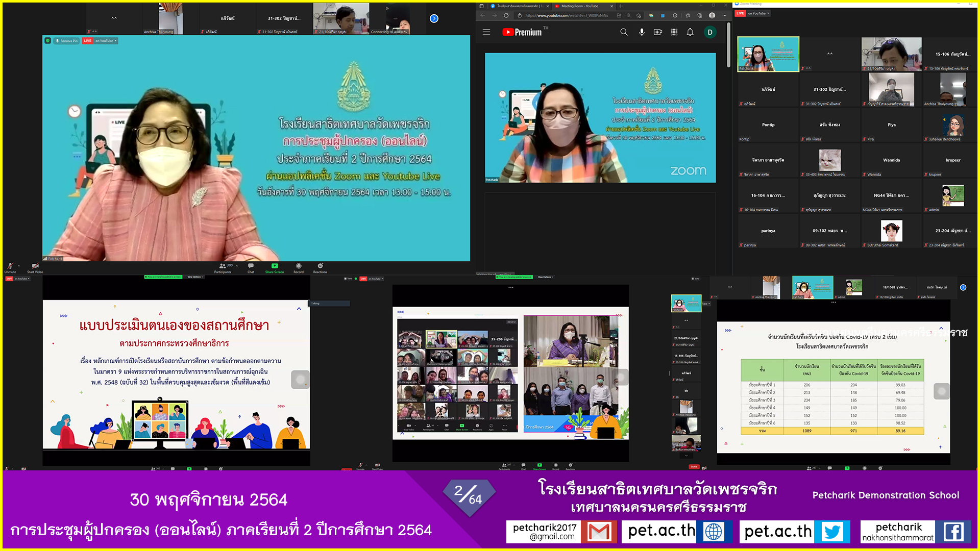Show next participants with the blue arrow in top-left Zoom

[434, 18]
